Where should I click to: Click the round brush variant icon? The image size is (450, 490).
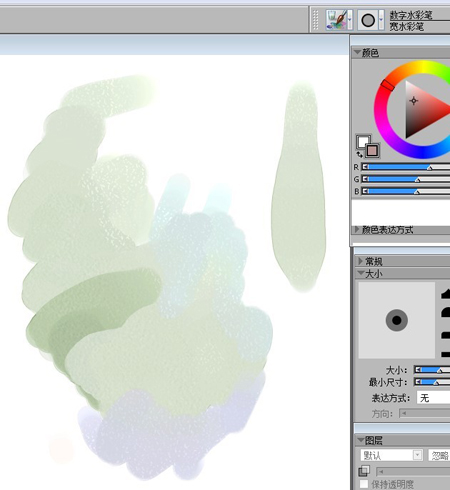pyautogui.click(x=368, y=20)
